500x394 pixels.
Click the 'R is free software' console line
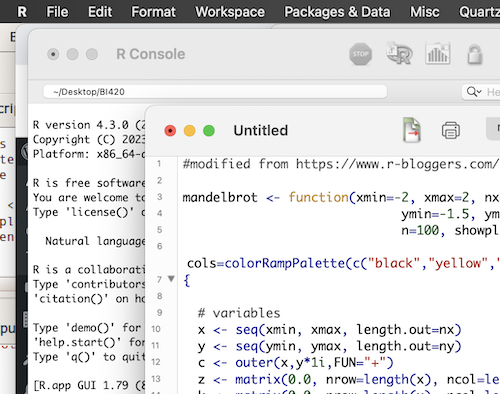point(89,183)
